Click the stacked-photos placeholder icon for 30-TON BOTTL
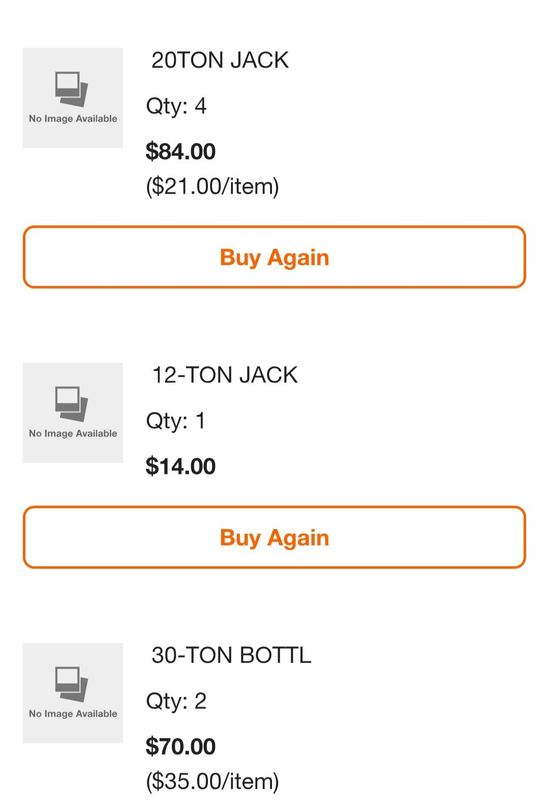This screenshot has height=800, width=549. pos(71,684)
